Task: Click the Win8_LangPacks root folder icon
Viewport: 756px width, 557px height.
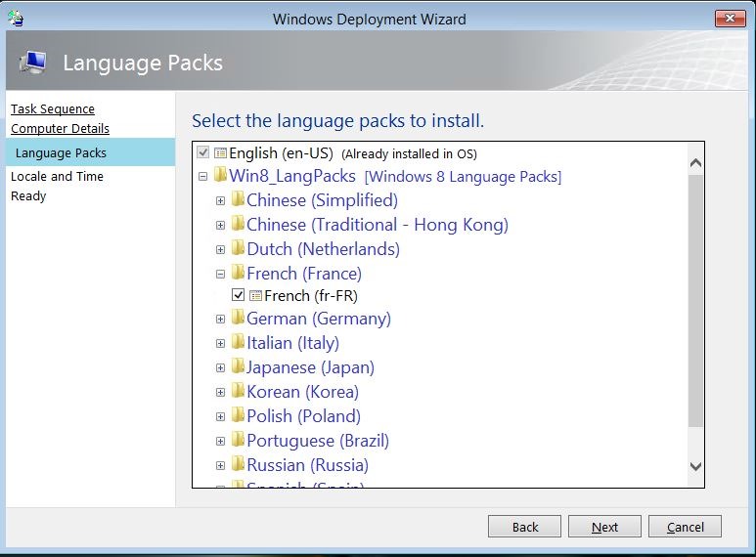Action: click(x=220, y=174)
